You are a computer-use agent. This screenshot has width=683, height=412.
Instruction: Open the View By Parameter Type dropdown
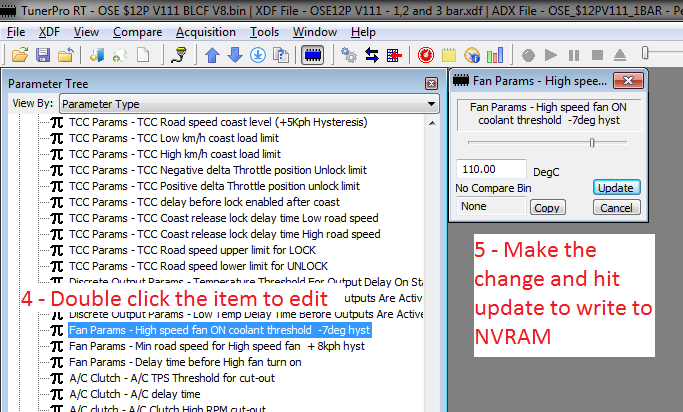pyautogui.click(x=249, y=104)
